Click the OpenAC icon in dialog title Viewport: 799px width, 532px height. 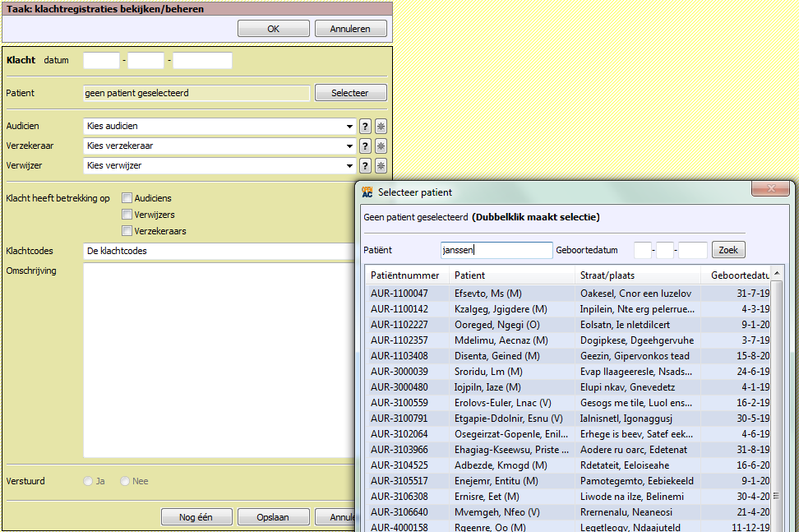pos(367,192)
